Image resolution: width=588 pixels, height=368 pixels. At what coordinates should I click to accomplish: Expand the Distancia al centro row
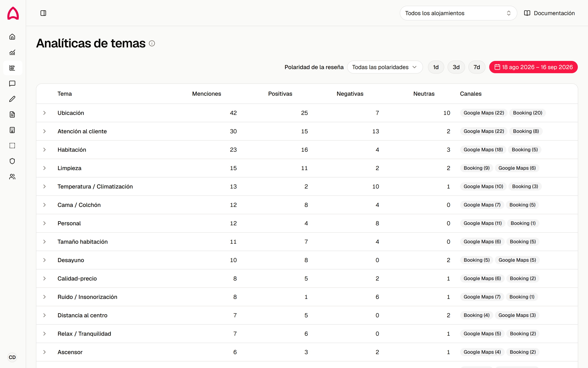coord(45,315)
